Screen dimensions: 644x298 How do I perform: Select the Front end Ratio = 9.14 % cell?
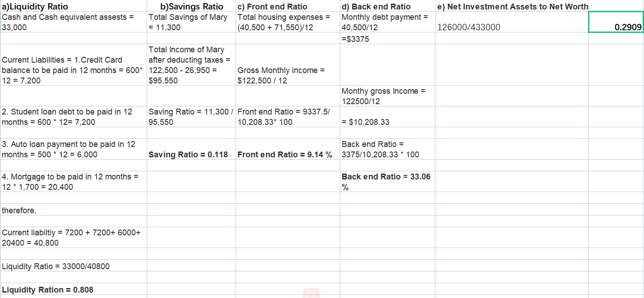pos(284,154)
